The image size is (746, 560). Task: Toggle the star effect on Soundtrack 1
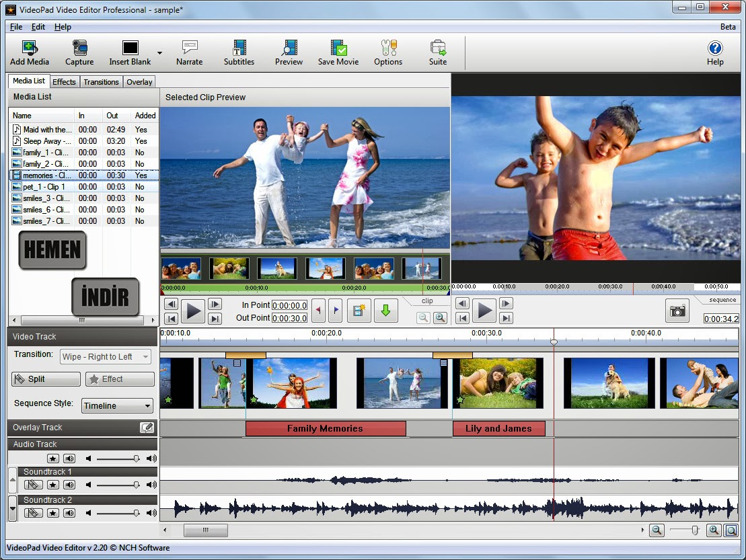[52, 485]
